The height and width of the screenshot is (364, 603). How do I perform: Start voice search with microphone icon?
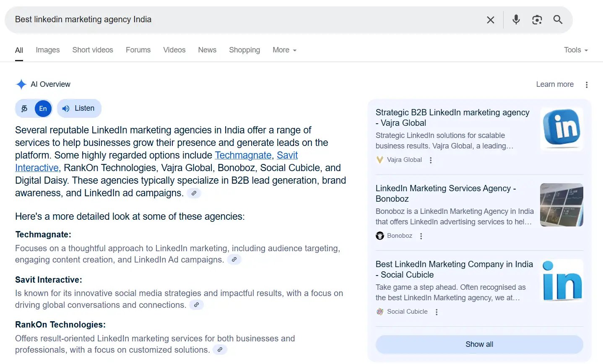pyautogui.click(x=516, y=20)
